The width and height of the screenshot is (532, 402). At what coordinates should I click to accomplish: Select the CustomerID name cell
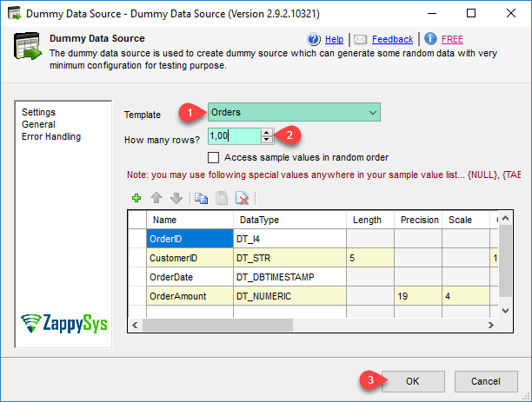[190, 258]
